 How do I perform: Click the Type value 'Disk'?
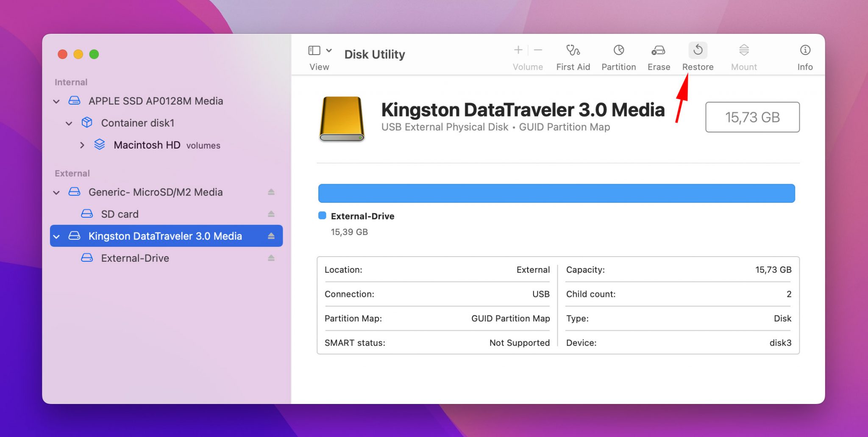[x=782, y=318]
